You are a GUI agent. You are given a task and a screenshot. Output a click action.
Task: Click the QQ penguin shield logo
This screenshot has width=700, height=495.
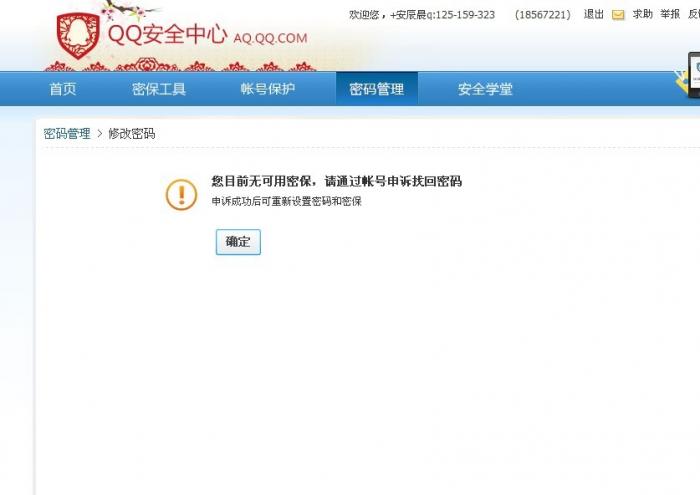coord(78,36)
